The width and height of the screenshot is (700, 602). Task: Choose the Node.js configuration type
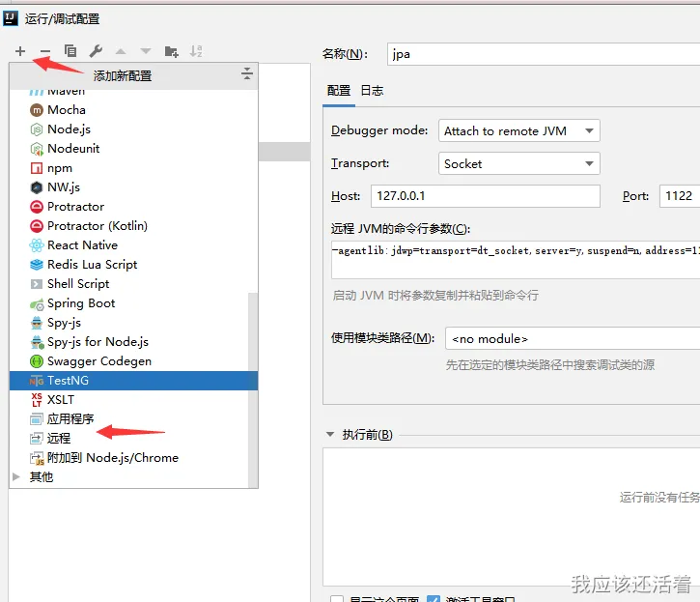[x=133, y=129]
